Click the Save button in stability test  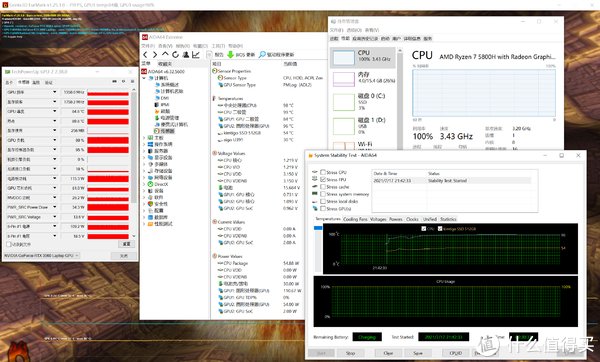418,353
